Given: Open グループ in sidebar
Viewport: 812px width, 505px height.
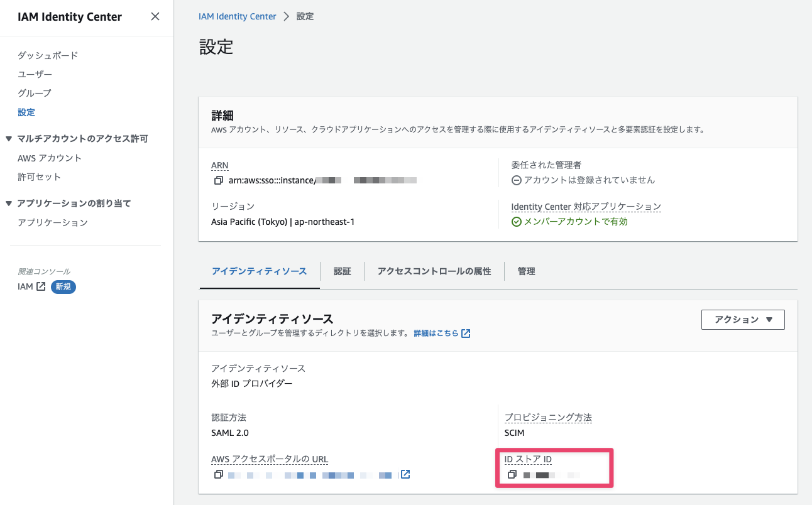Looking at the screenshot, I should pyautogui.click(x=35, y=93).
